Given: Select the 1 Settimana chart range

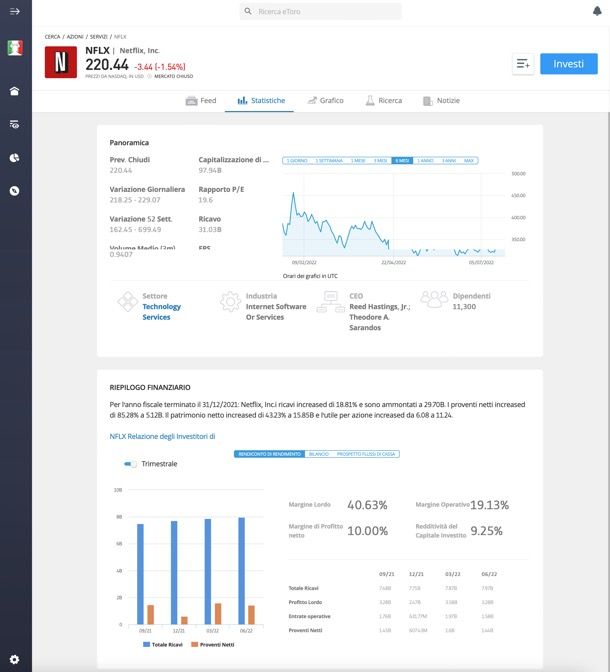Looking at the screenshot, I should click(329, 161).
